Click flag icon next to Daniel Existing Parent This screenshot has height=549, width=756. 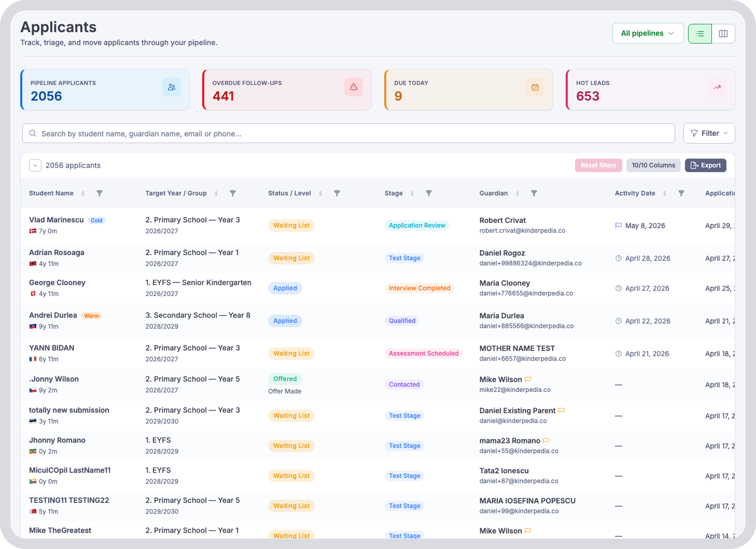coord(562,411)
